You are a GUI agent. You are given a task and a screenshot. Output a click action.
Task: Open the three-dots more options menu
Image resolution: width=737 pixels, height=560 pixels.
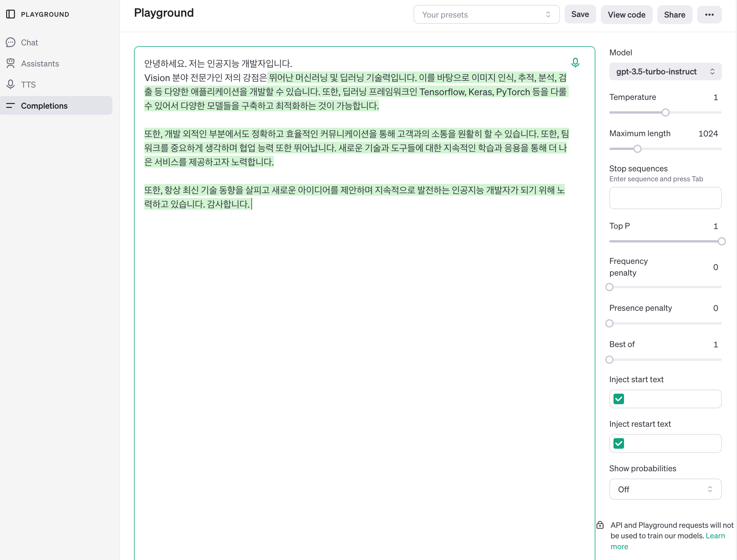[x=709, y=15]
